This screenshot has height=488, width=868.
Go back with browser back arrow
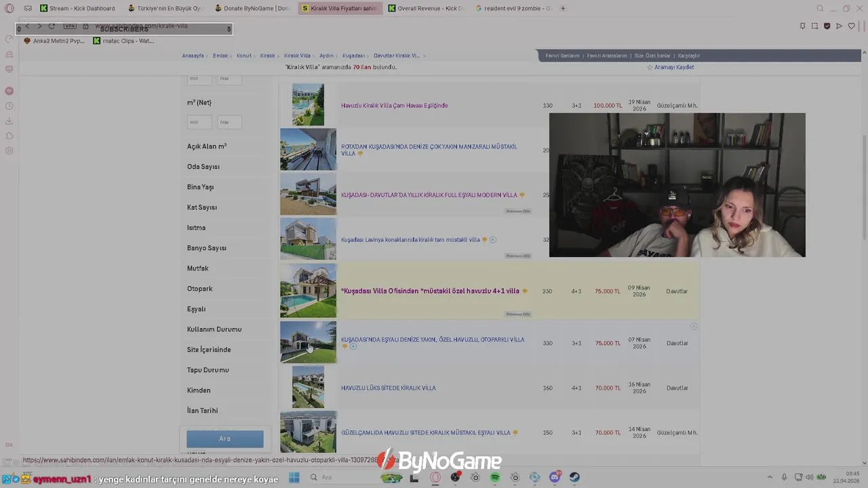(x=28, y=26)
